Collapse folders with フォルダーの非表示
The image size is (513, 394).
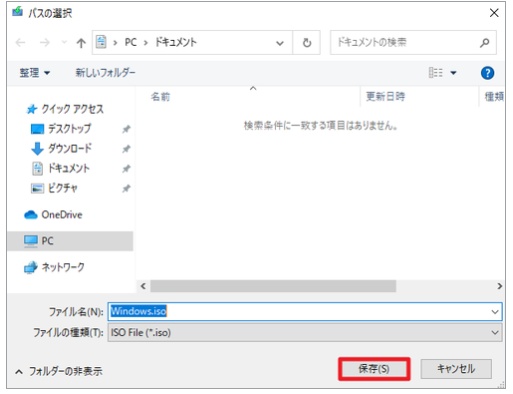[59, 371]
